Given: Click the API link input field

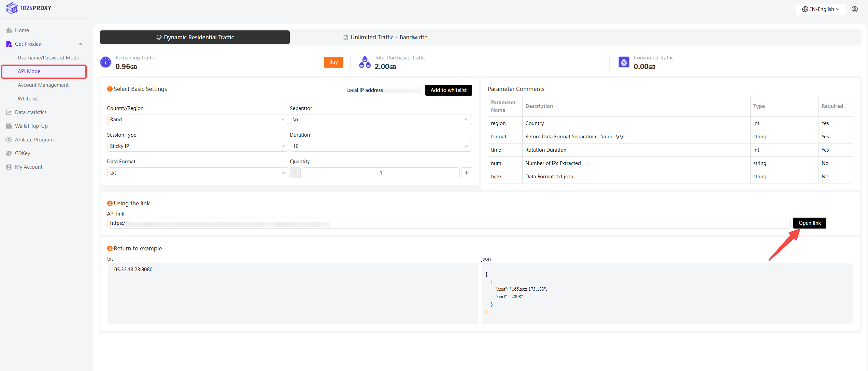Looking at the screenshot, I should click(448, 223).
